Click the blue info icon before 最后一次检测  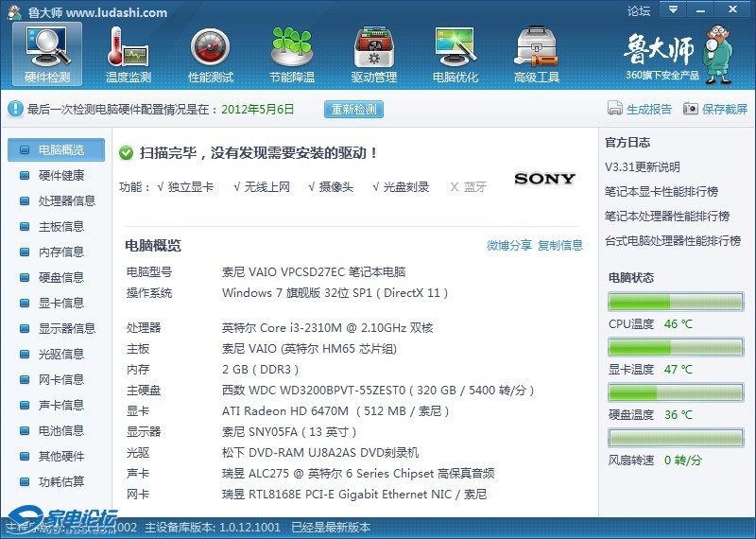click(x=15, y=109)
